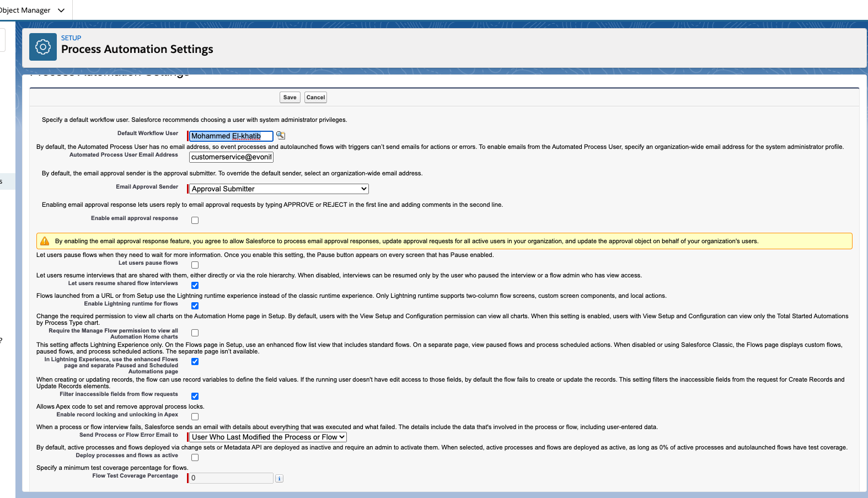Open the Default Workflow User lookup icon

[x=281, y=135]
